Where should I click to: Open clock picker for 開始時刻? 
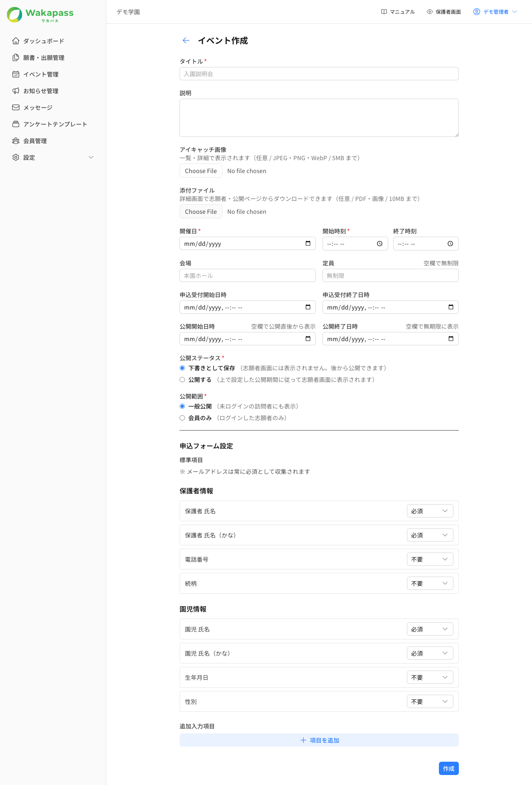coord(379,244)
